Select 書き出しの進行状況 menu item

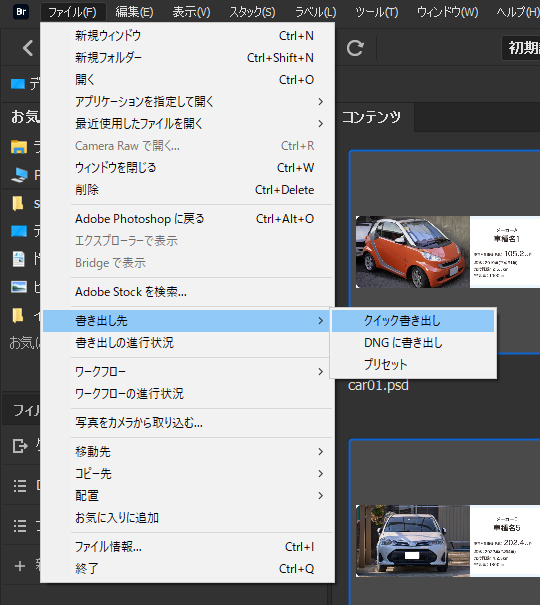pos(187,343)
